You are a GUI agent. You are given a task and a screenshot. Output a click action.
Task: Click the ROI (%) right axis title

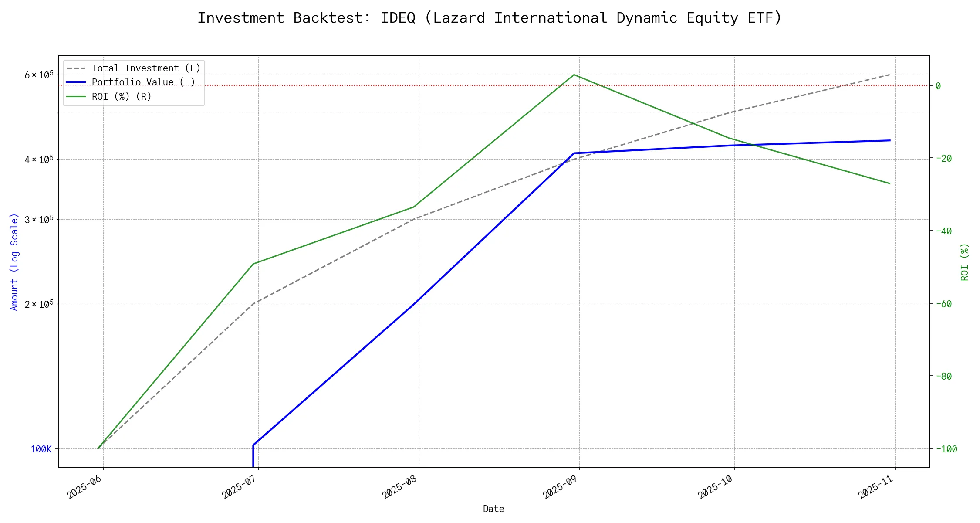(x=965, y=261)
